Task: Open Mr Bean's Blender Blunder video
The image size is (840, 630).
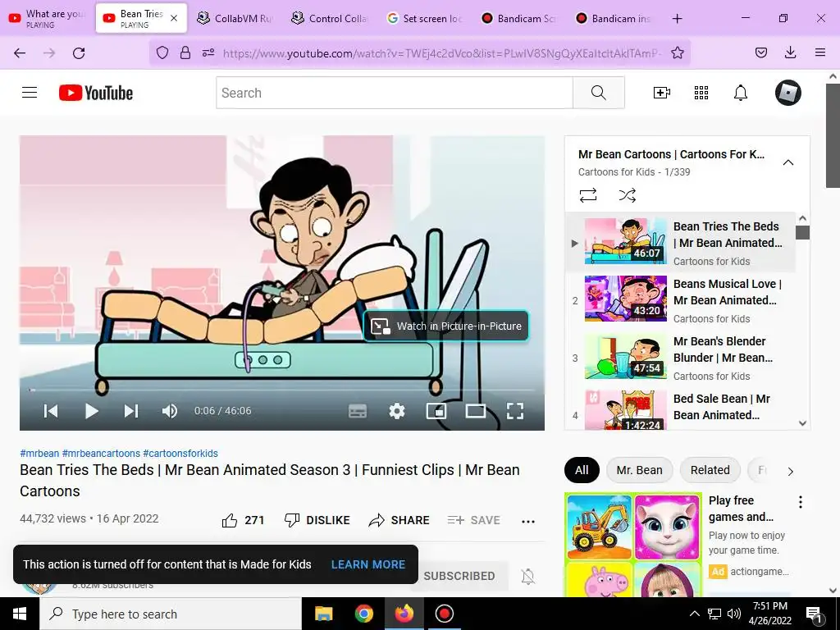Action: [x=680, y=358]
